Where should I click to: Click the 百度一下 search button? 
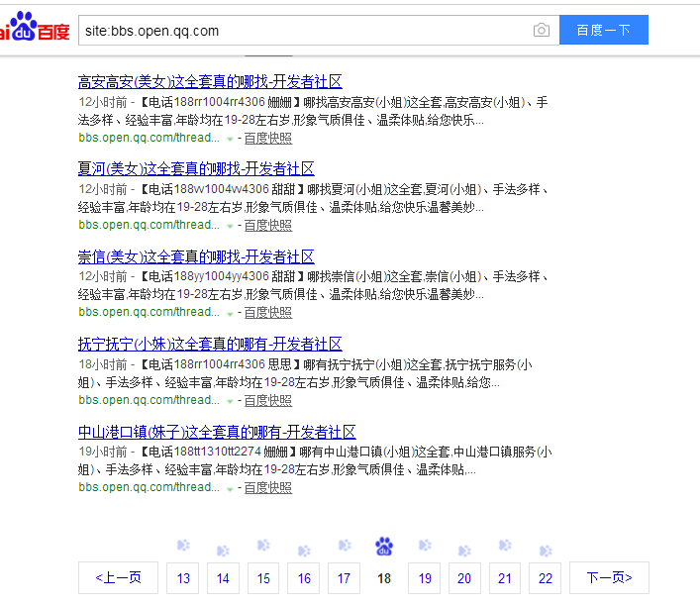click(604, 30)
